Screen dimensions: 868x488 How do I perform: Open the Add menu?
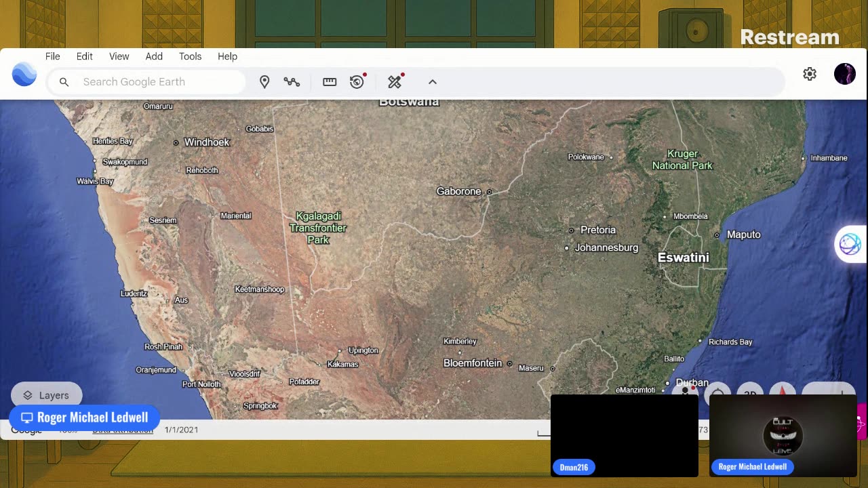point(154,56)
